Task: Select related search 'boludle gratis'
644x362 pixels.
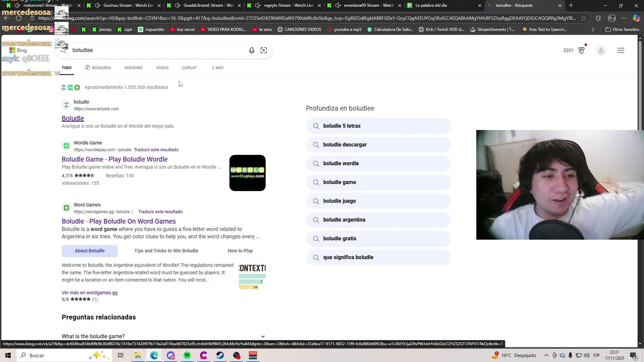Action: pyautogui.click(x=378, y=239)
